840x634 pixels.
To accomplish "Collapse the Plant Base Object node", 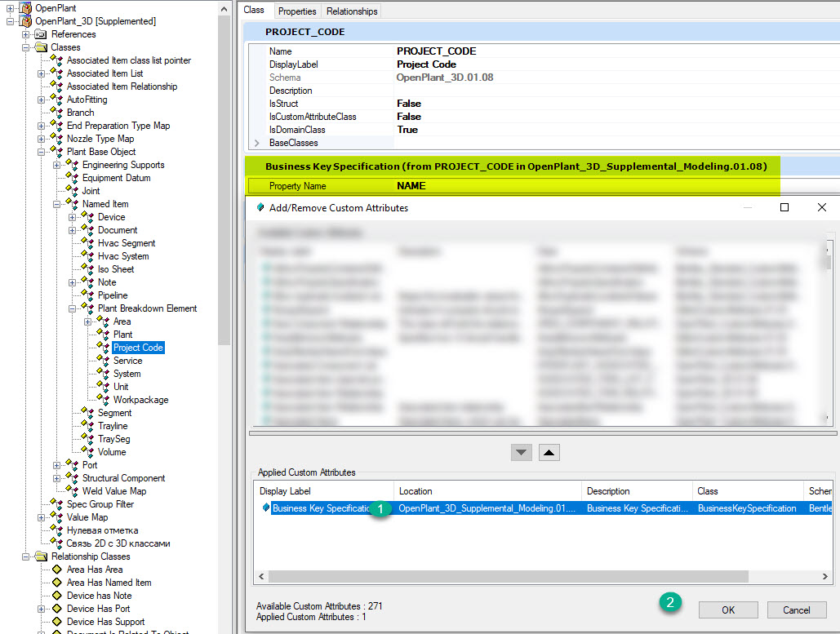I will 42,152.
